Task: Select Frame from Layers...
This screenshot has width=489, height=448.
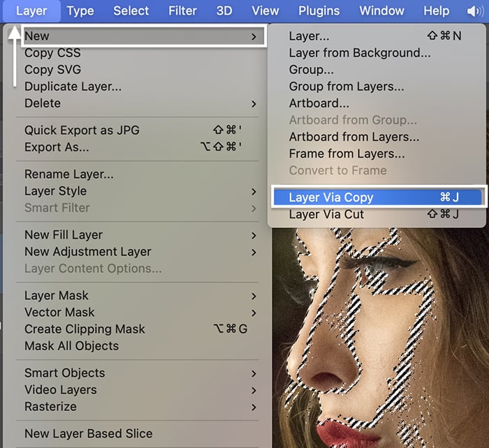Action: click(x=377, y=154)
